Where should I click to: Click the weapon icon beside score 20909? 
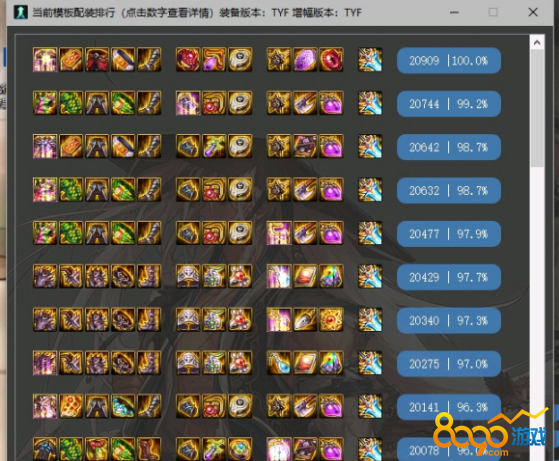[x=370, y=60]
